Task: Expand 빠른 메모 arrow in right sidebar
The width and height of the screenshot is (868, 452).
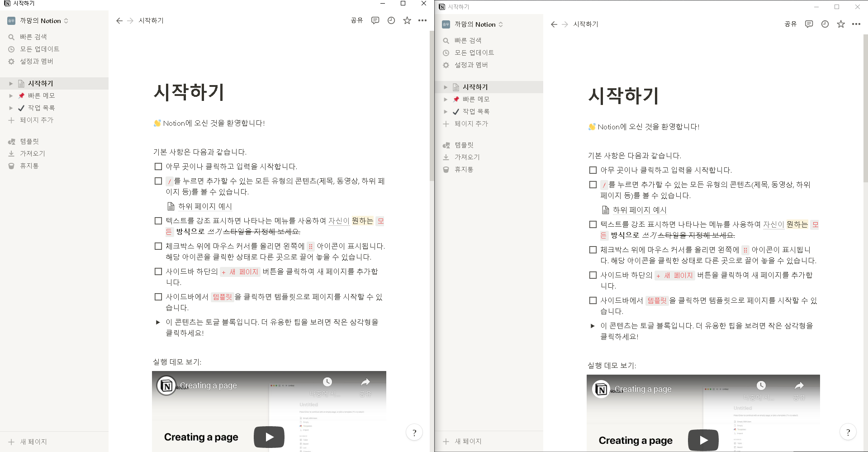Action: [x=446, y=100]
